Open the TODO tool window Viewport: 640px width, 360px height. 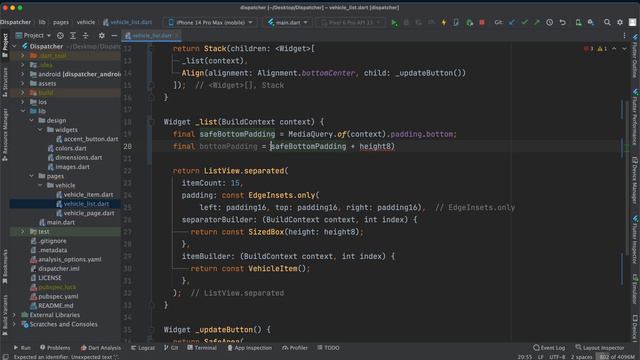(328, 348)
